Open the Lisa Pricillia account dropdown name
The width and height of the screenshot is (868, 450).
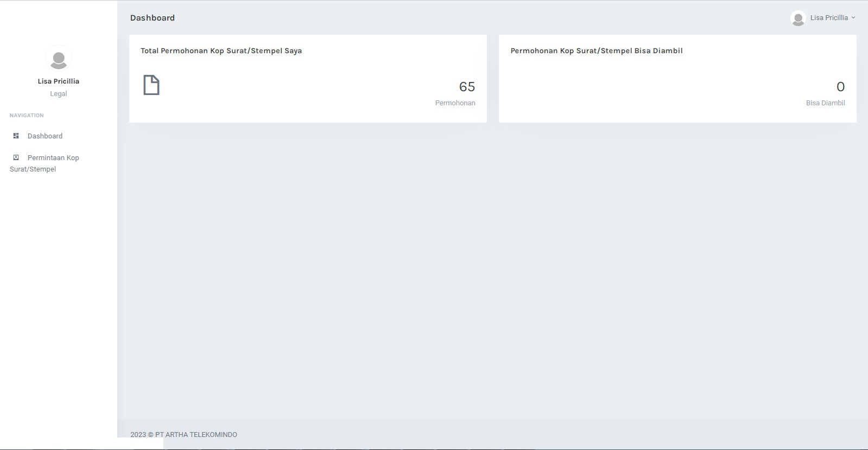pyautogui.click(x=829, y=18)
